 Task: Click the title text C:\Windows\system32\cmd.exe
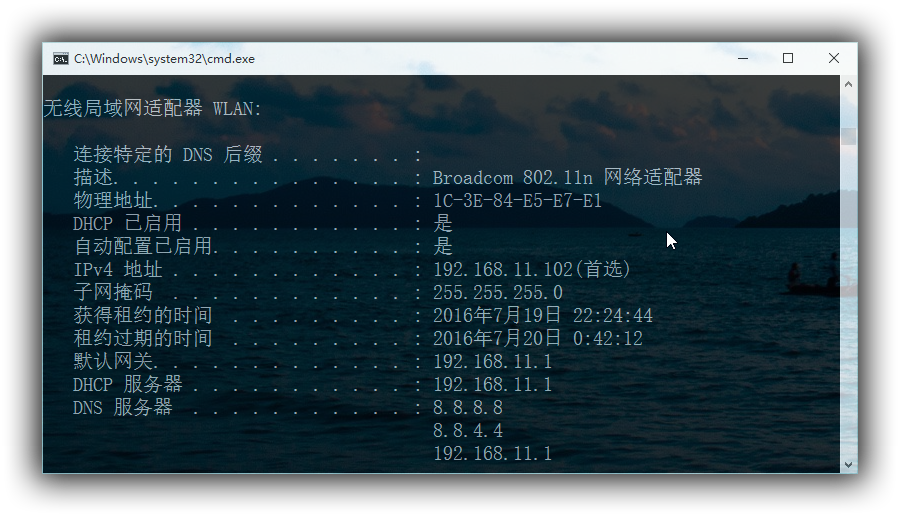click(164, 59)
